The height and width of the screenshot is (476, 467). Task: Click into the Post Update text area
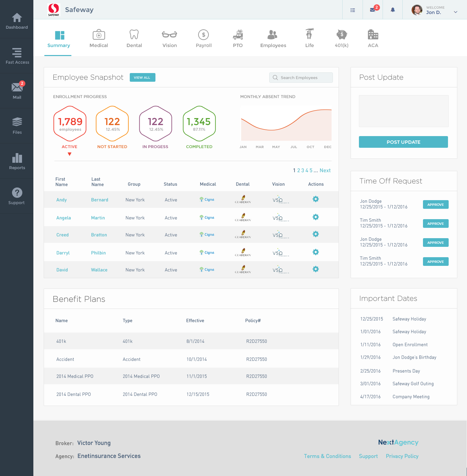[404, 111]
